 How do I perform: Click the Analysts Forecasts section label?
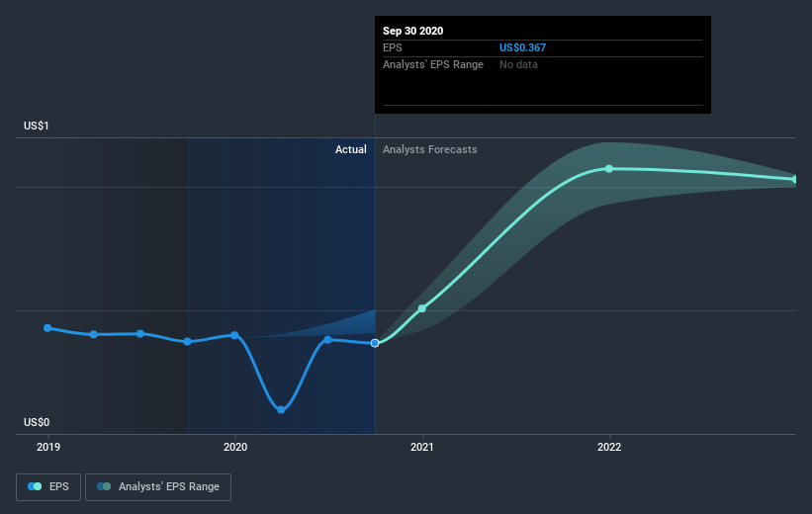[x=429, y=150]
